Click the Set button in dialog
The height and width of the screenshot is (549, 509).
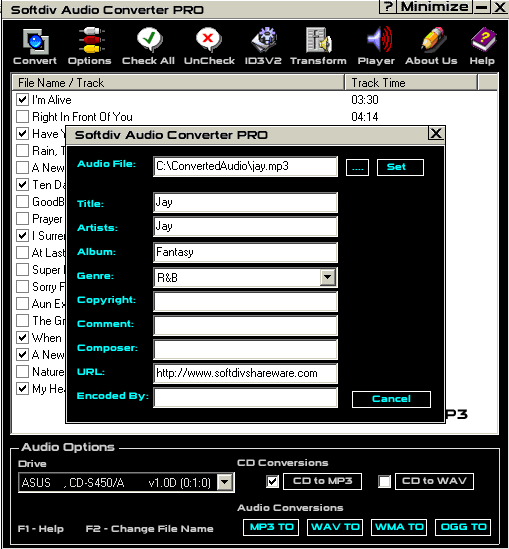tap(400, 167)
